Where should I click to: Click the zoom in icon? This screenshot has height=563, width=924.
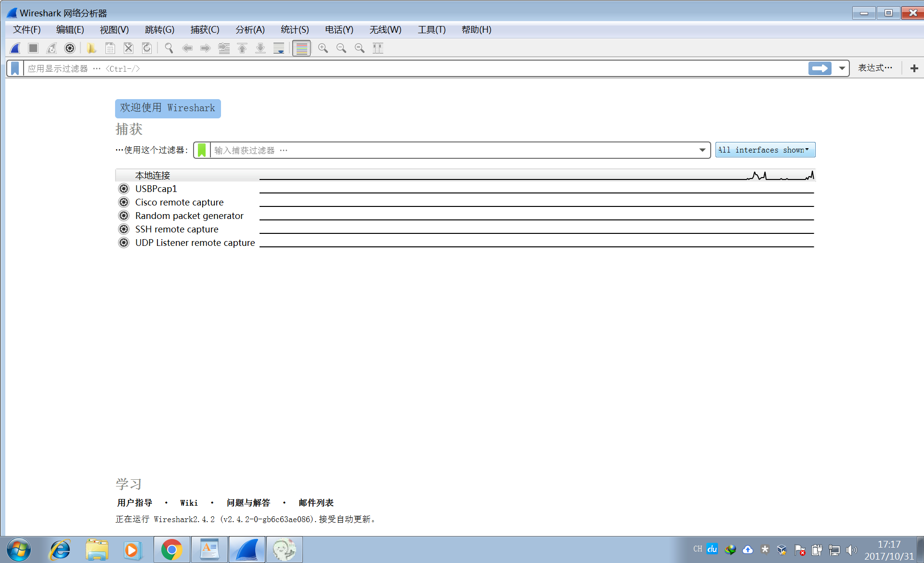point(323,48)
